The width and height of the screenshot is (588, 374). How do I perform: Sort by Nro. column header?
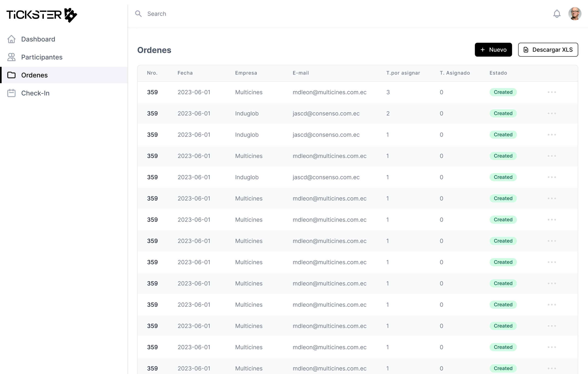[x=152, y=73]
